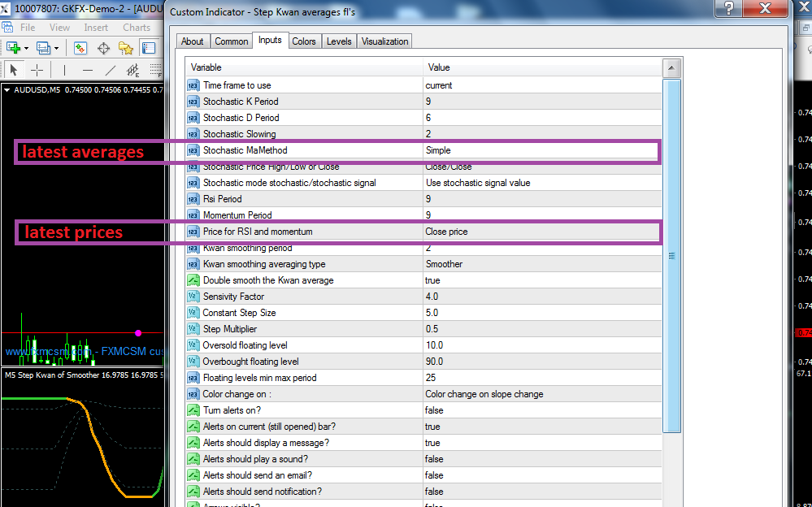This screenshot has height=507, width=812.
Task: Open the Charts menu
Action: click(137, 28)
